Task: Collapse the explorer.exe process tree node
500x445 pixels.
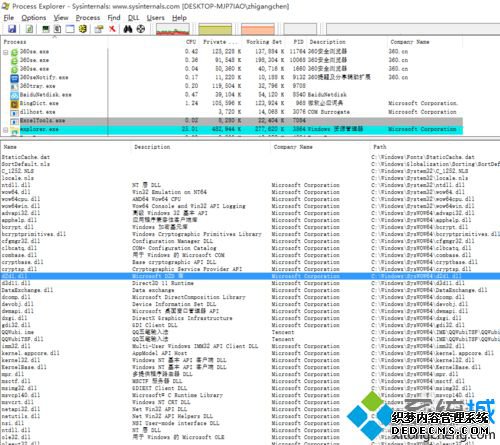Action: click(6, 130)
